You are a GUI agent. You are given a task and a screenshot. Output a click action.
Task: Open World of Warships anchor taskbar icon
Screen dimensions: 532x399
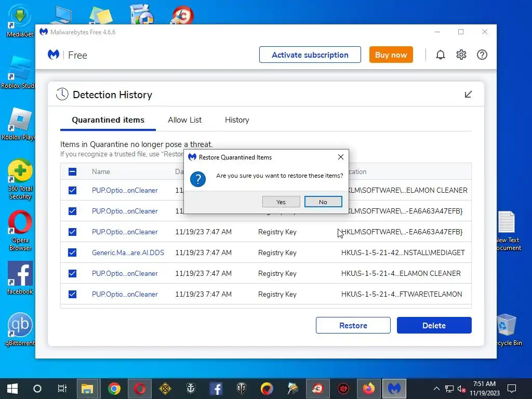tap(191, 389)
